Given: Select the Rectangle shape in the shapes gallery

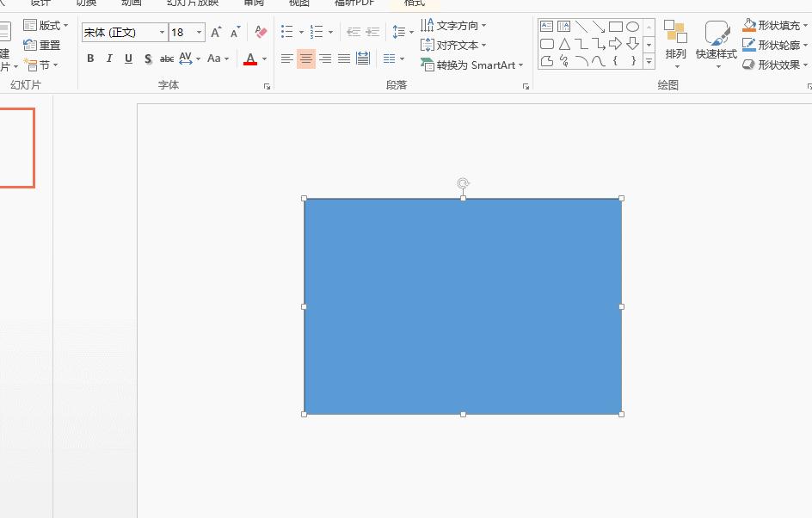Looking at the screenshot, I should 616,27.
